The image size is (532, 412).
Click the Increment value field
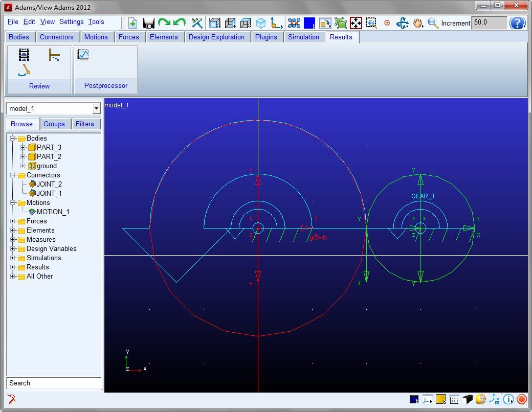click(x=489, y=23)
